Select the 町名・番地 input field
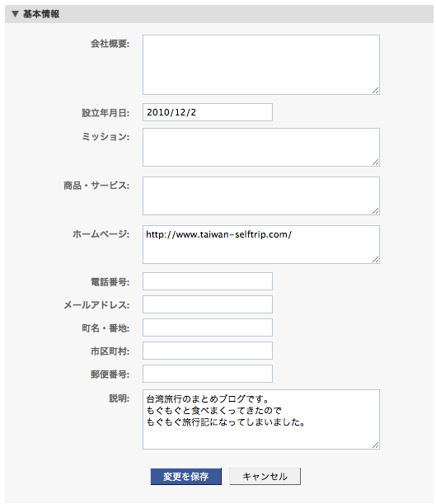The width and height of the screenshot is (436, 504). pyautogui.click(x=208, y=327)
